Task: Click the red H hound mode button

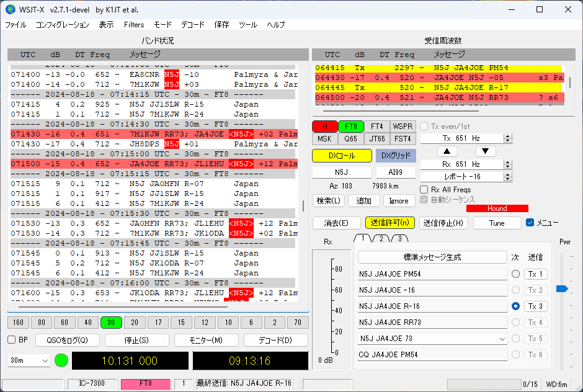Action: [325, 127]
